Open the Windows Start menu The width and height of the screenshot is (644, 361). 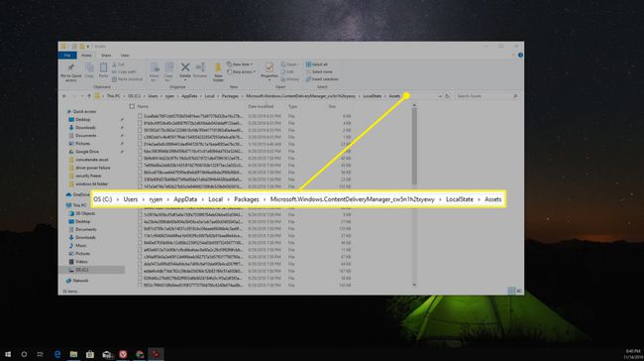(8, 354)
